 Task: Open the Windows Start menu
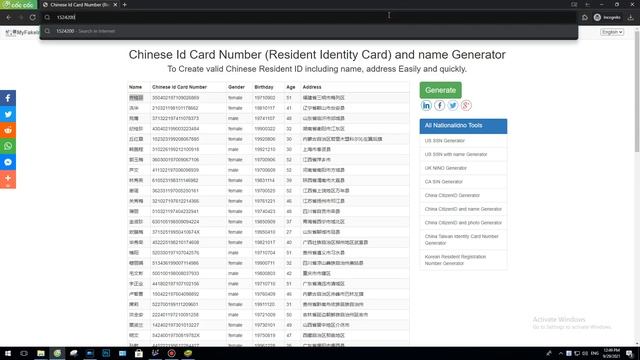tap(7, 353)
